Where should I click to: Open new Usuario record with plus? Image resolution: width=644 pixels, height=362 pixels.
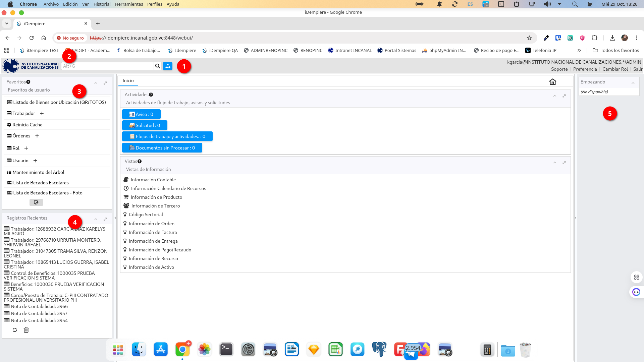pos(35,161)
